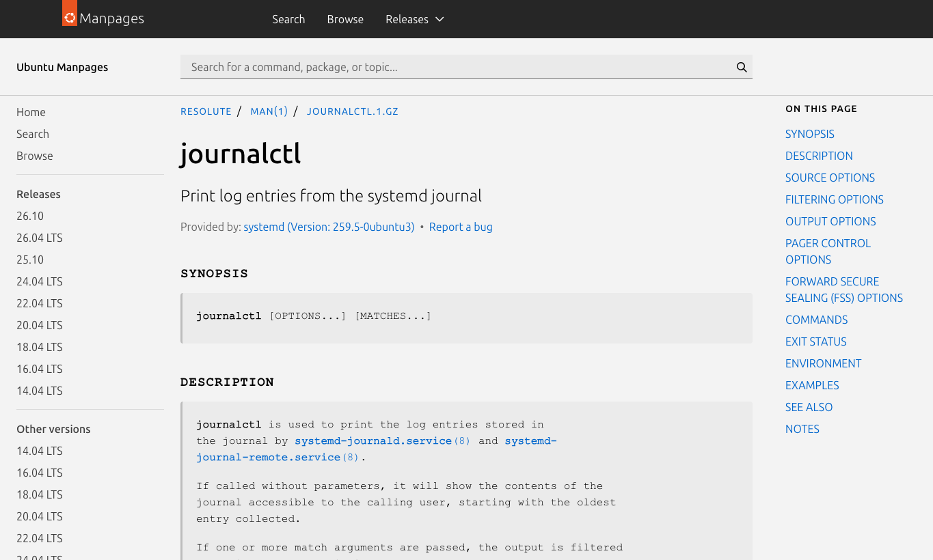Open 14.04 LTS under Other versions

tap(40, 451)
